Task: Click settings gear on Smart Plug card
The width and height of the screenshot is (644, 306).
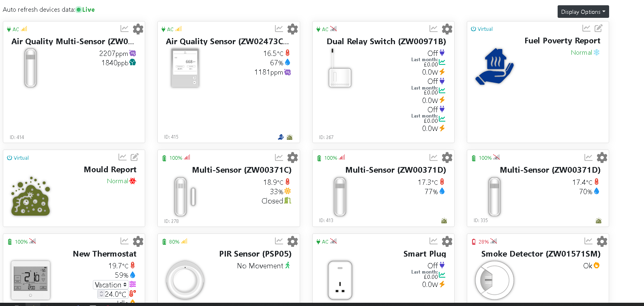Action: [x=447, y=242]
